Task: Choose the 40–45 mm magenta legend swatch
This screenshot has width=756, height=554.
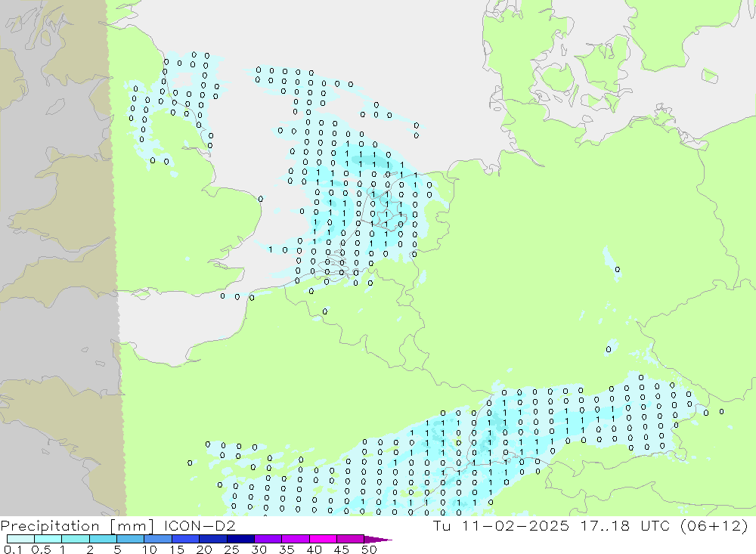Action: click(x=323, y=539)
